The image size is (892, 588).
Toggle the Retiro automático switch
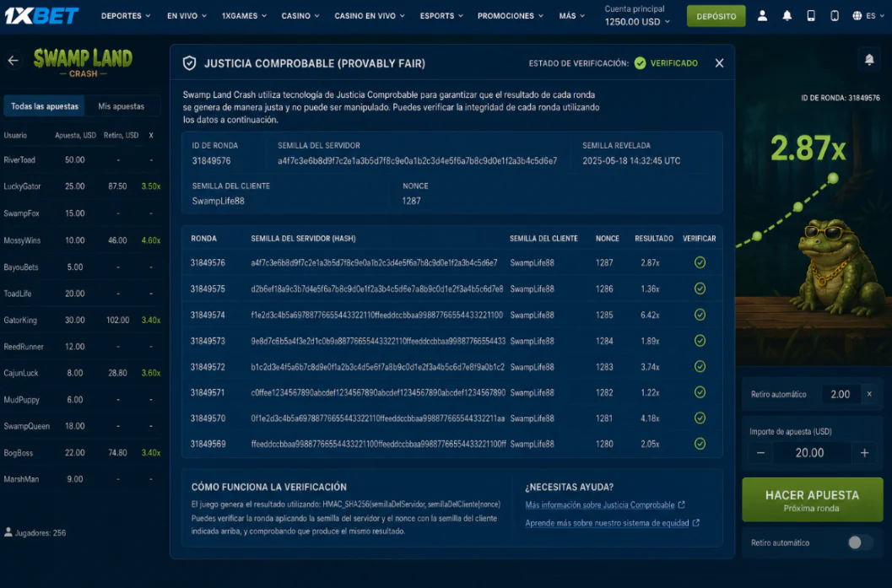pyautogui.click(x=859, y=542)
